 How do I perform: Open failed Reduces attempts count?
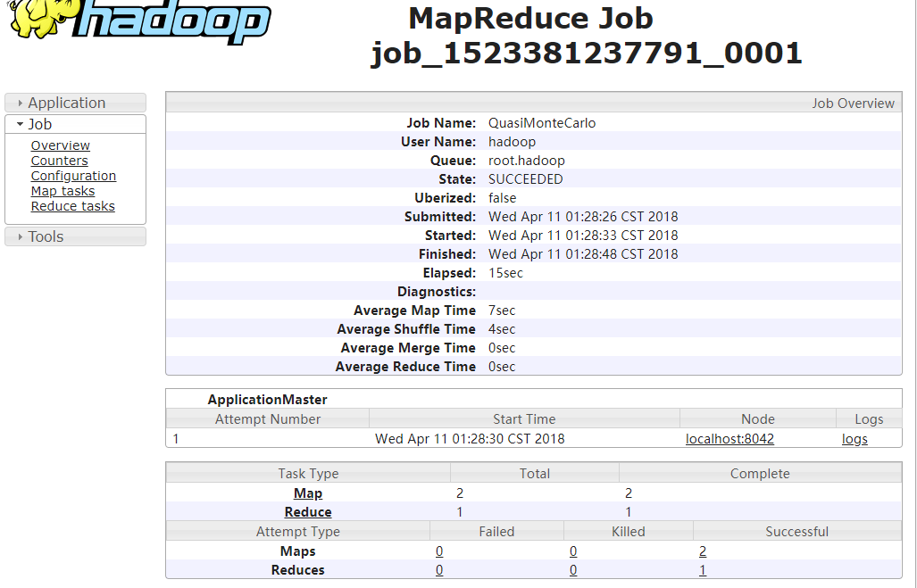439,570
